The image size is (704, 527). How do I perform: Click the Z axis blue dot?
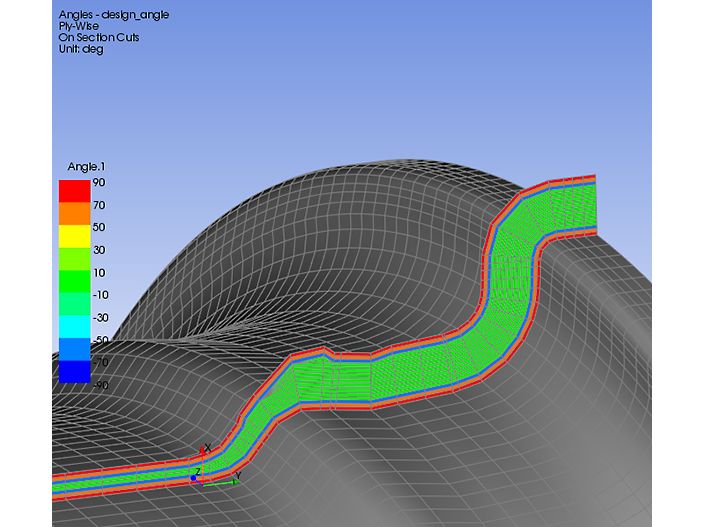coord(194,478)
